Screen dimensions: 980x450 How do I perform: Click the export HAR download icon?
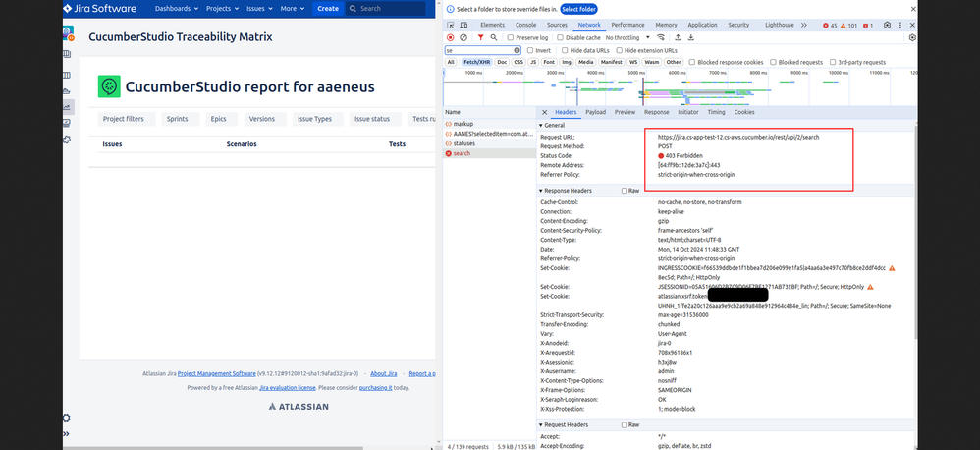click(x=690, y=37)
